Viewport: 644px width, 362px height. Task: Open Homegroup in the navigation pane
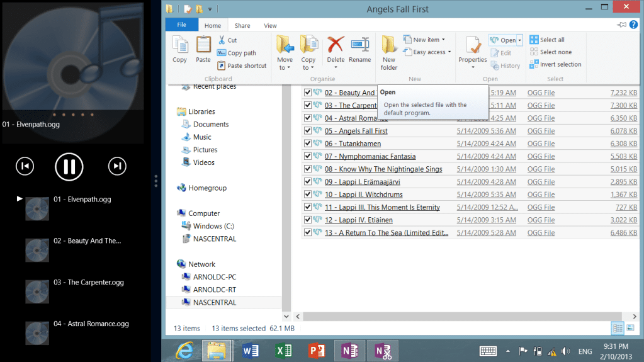tap(201, 188)
